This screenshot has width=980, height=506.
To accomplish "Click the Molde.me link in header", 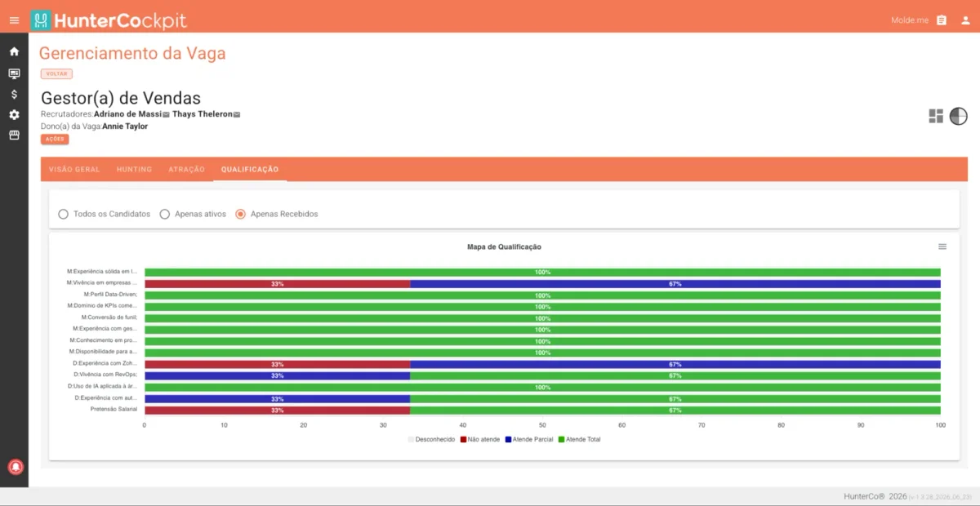I will pyautogui.click(x=910, y=20).
